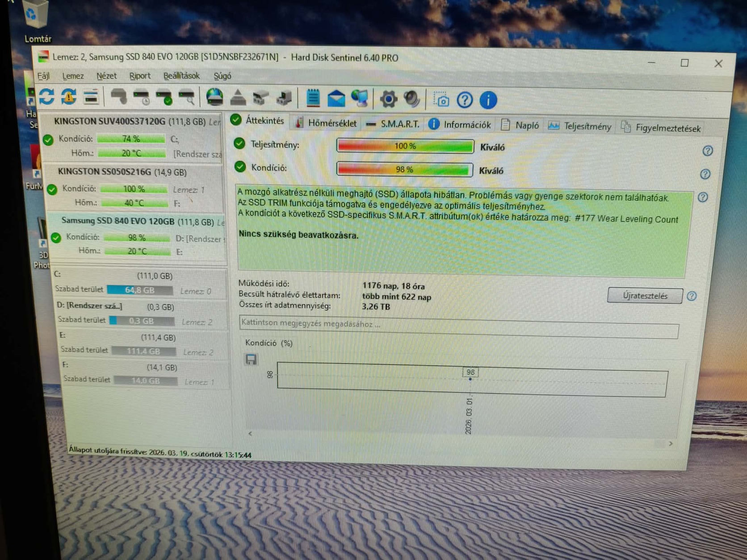Click the Hard Disk Sentinel title bar icon
The width and height of the screenshot is (747, 560).
(43, 57)
